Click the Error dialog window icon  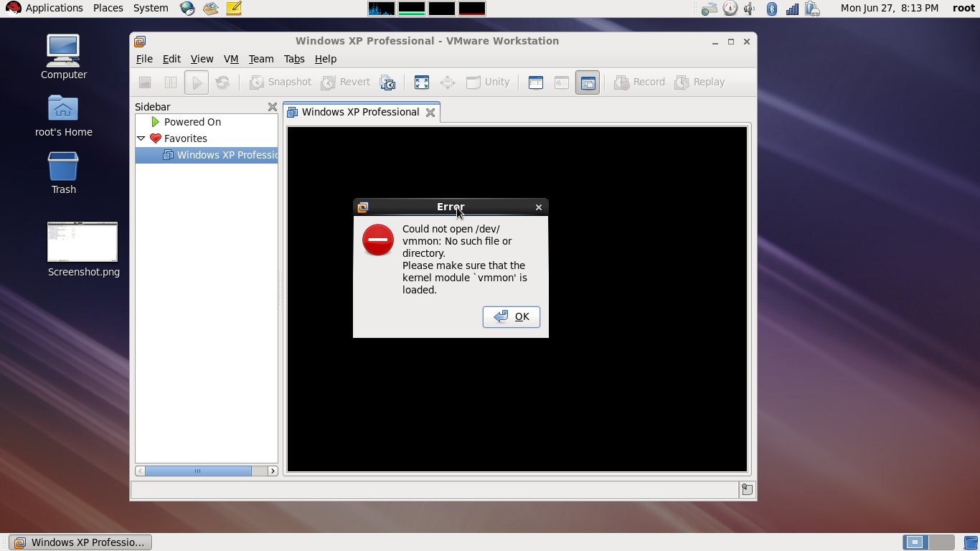point(363,207)
